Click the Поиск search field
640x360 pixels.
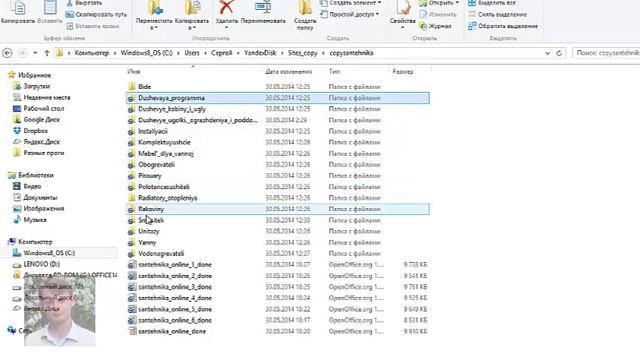point(607,53)
